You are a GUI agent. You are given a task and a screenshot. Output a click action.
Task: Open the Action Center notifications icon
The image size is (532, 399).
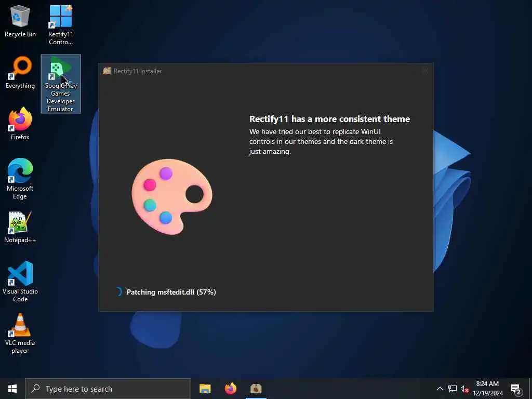(516, 389)
